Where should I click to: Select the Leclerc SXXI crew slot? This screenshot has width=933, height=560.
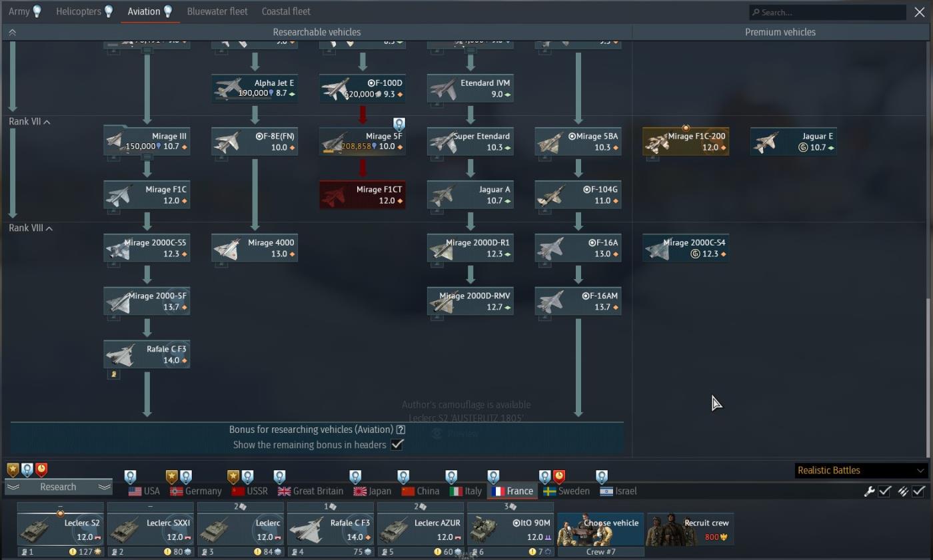click(x=151, y=530)
